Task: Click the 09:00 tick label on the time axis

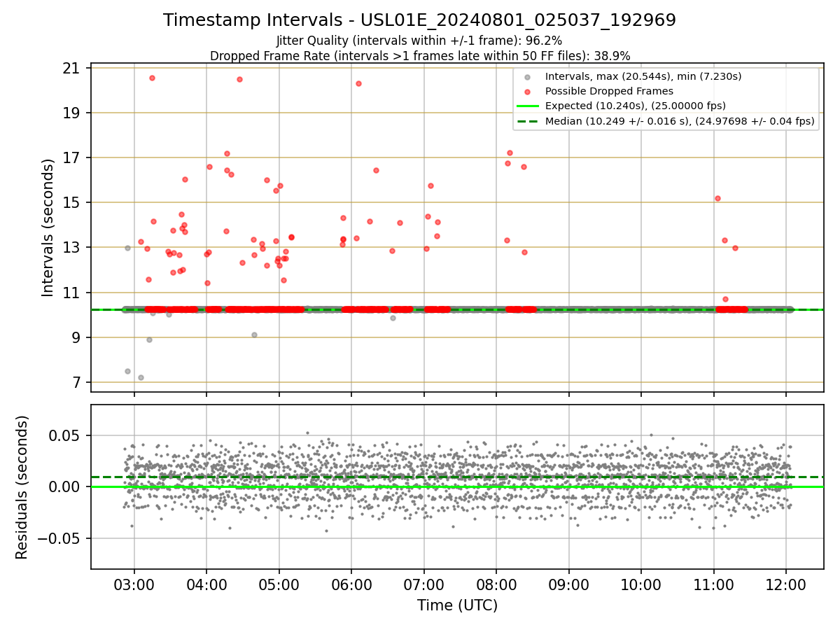Action: tap(568, 584)
